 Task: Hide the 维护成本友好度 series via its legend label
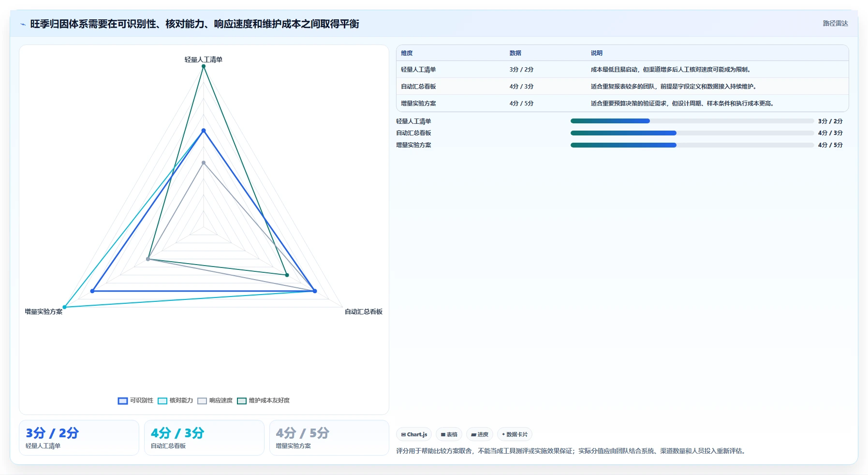pos(269,401)
